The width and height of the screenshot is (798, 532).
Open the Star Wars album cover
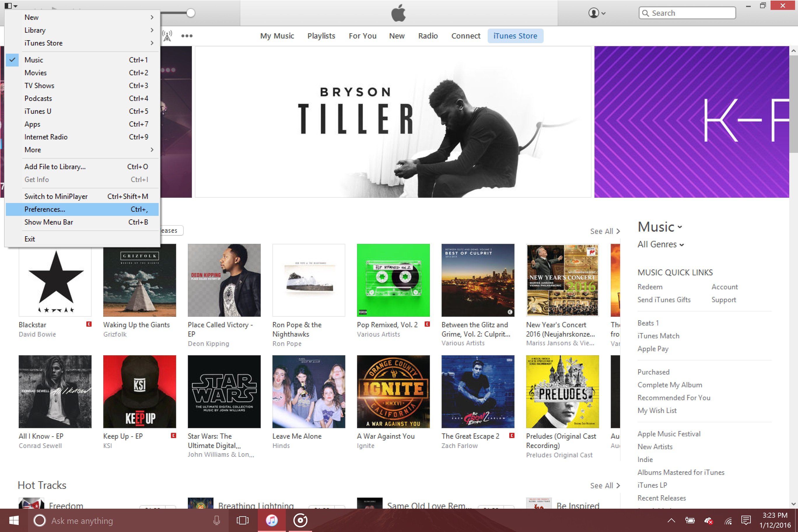tap(224, 391)
